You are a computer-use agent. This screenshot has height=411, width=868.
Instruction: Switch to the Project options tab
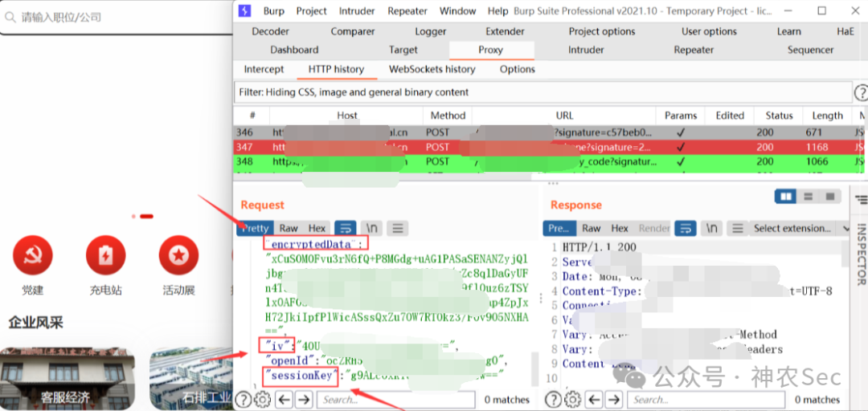pyautogui.click(x=602, y=31)
